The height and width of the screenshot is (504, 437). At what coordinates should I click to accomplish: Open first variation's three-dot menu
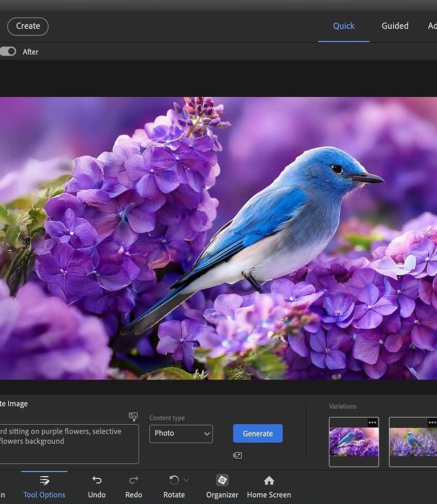coord(372,423)
